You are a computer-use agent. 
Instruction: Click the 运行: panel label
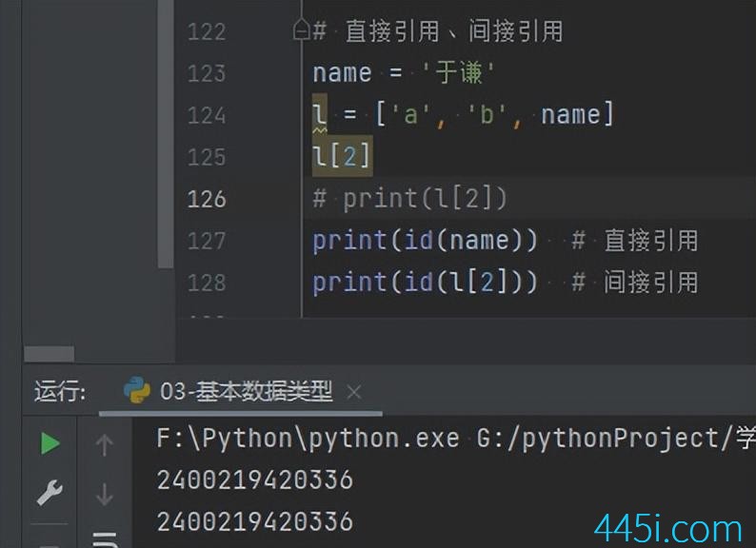[x=60, y=391]
